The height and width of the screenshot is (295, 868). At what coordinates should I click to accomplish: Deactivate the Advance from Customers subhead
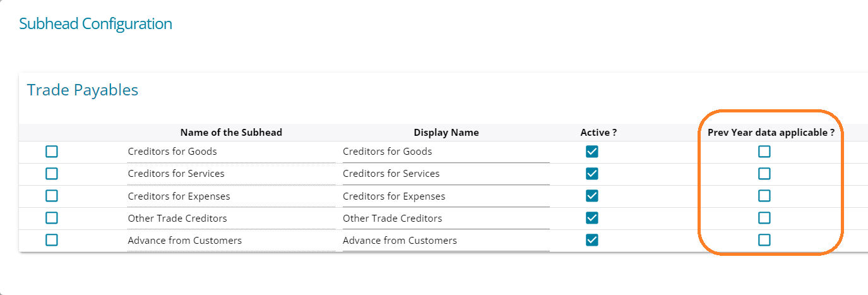(x=592, y=240)
